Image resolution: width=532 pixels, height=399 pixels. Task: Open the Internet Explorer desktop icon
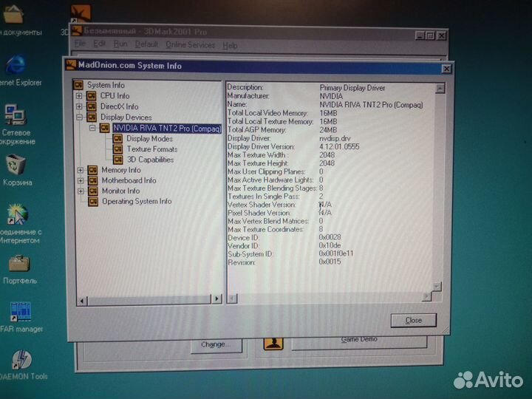16,65
